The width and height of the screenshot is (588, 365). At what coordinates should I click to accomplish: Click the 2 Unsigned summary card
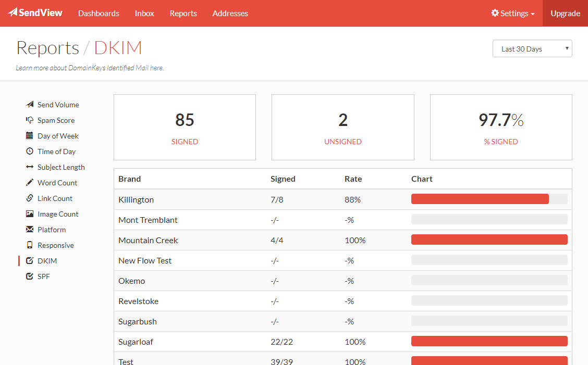pos(343,127)
